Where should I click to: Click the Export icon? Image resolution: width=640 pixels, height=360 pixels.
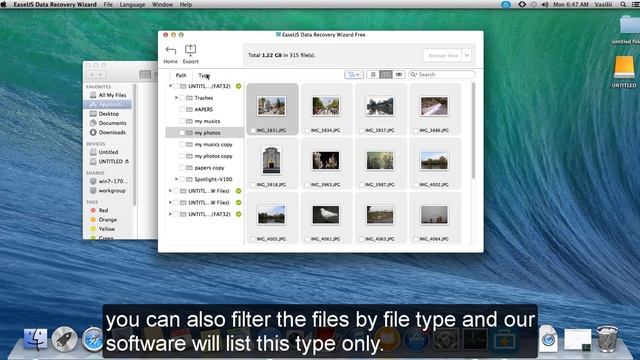(x=190, y=50)
